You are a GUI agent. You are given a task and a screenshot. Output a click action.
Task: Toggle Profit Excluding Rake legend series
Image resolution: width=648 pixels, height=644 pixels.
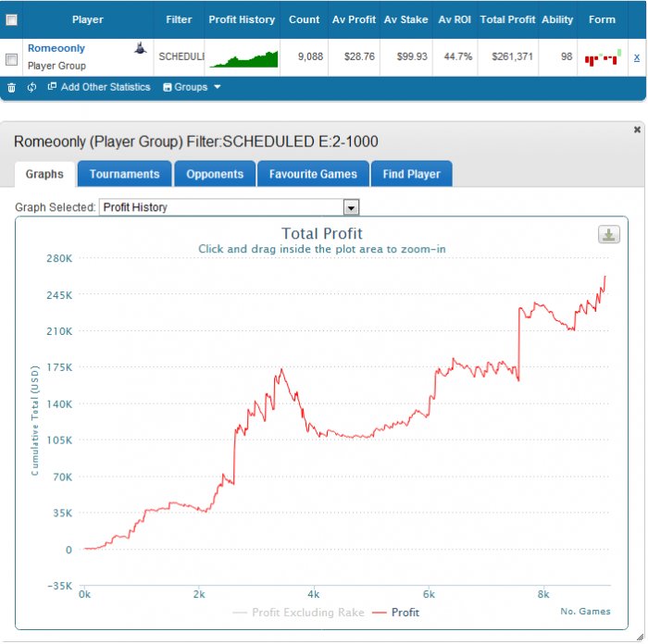point(299,613)
